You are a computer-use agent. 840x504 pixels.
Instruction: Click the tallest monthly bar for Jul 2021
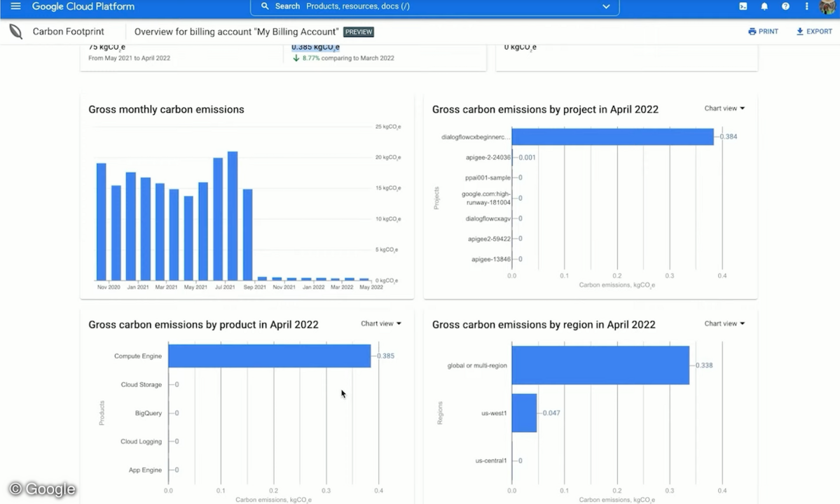tap(233, 216)
